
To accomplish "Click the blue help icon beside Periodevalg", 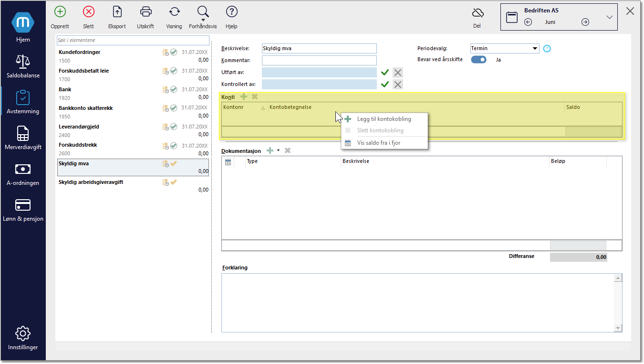I will point(547,48).
